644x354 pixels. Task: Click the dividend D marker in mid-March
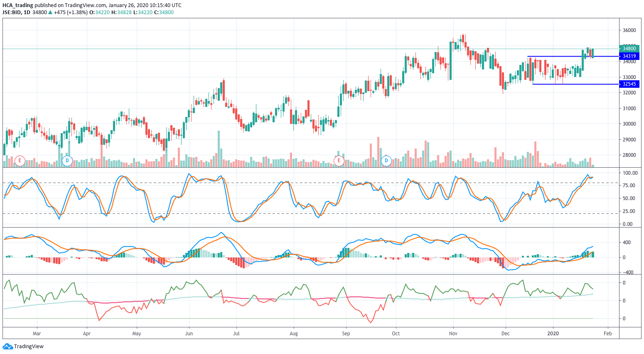click(67, 160)
